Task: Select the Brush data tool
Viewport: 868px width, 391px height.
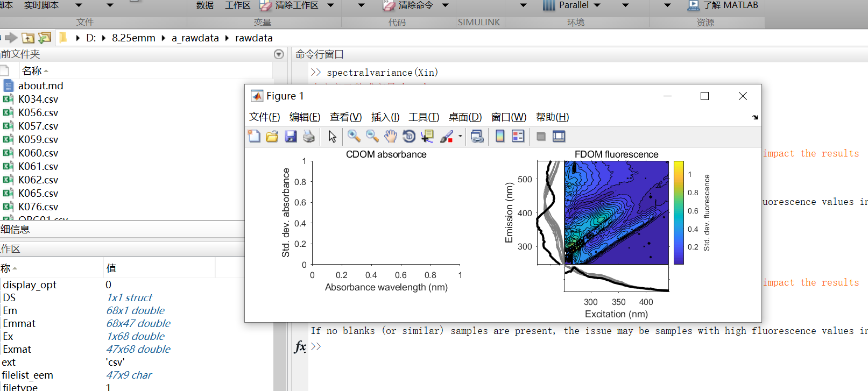Action: click(447, 137)
